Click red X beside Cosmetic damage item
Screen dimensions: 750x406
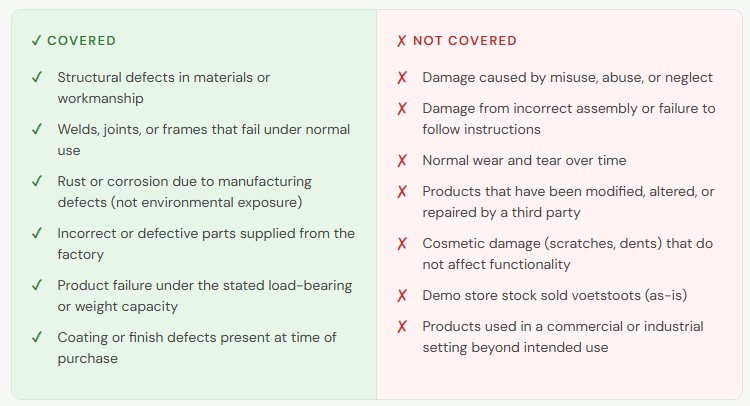pyautogui.click(x=402, y=243)
